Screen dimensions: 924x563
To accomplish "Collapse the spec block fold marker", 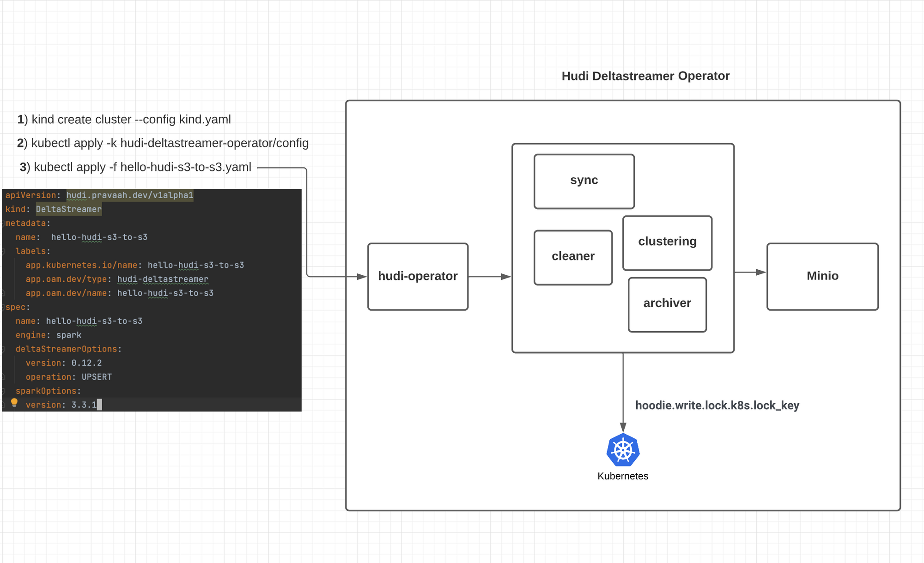I will (x=2, y=307).
